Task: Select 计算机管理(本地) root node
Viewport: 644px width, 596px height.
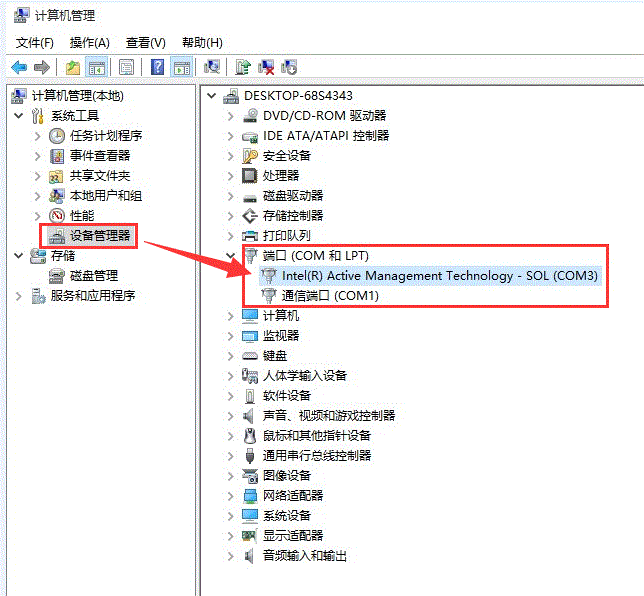Action: point(77,96)
